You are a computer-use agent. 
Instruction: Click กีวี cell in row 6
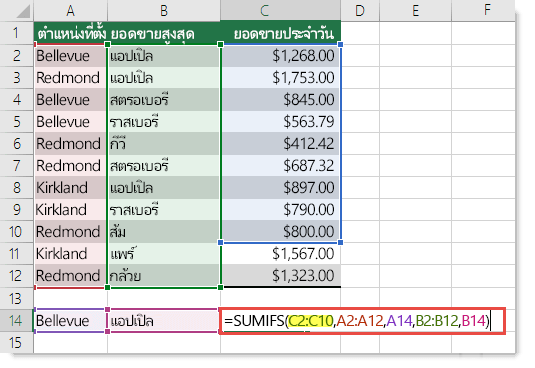(164, 144)
